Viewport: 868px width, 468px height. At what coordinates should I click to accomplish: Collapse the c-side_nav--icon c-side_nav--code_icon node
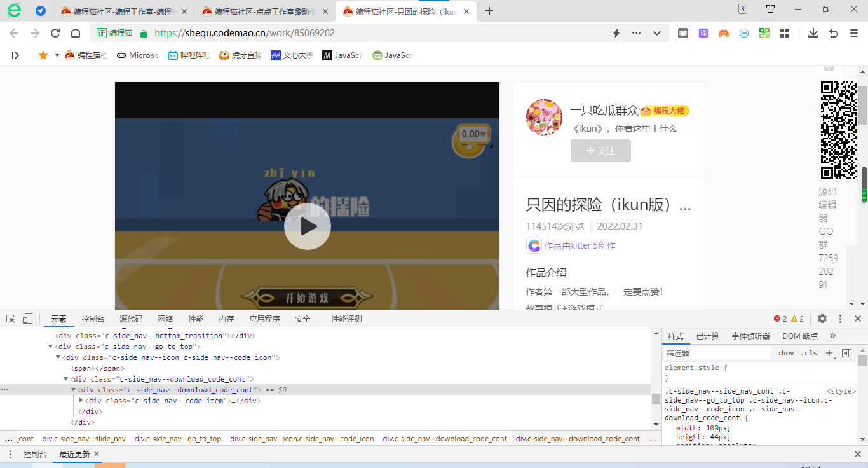tap(58, 357)
